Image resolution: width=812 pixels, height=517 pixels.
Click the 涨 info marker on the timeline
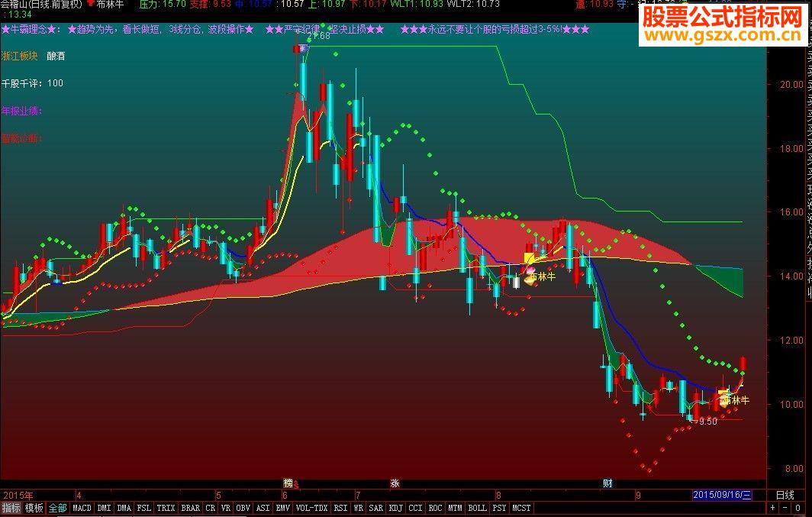click(395, 483)
